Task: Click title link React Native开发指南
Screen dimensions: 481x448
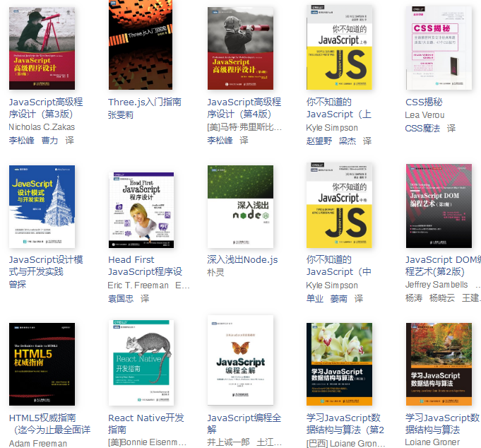Action: [146, 424]
